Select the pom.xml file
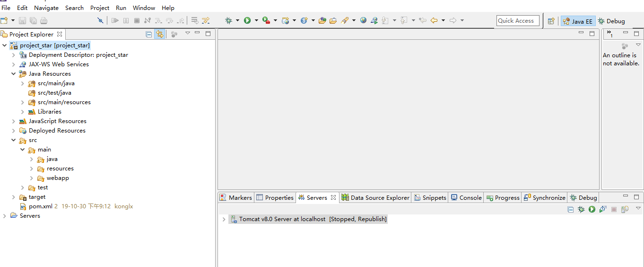This screenshot has height=267, width=644. (x=40, y=206)
